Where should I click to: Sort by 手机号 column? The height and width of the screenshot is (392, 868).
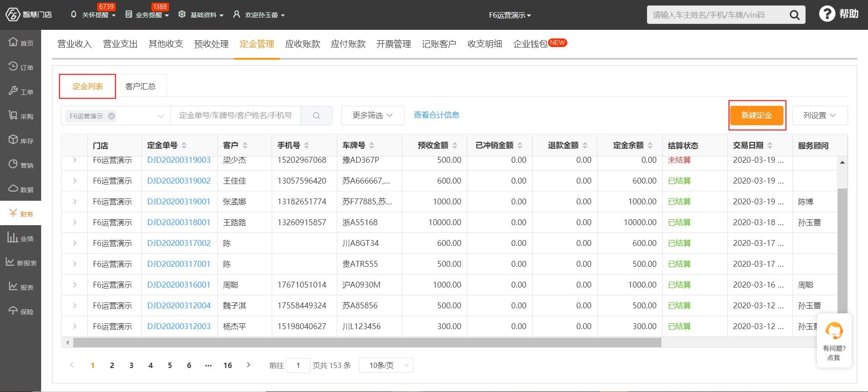click(x=307, y=146)
